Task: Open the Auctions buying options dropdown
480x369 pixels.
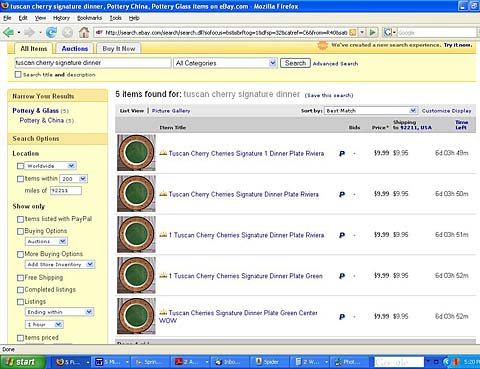Action: 46,241
